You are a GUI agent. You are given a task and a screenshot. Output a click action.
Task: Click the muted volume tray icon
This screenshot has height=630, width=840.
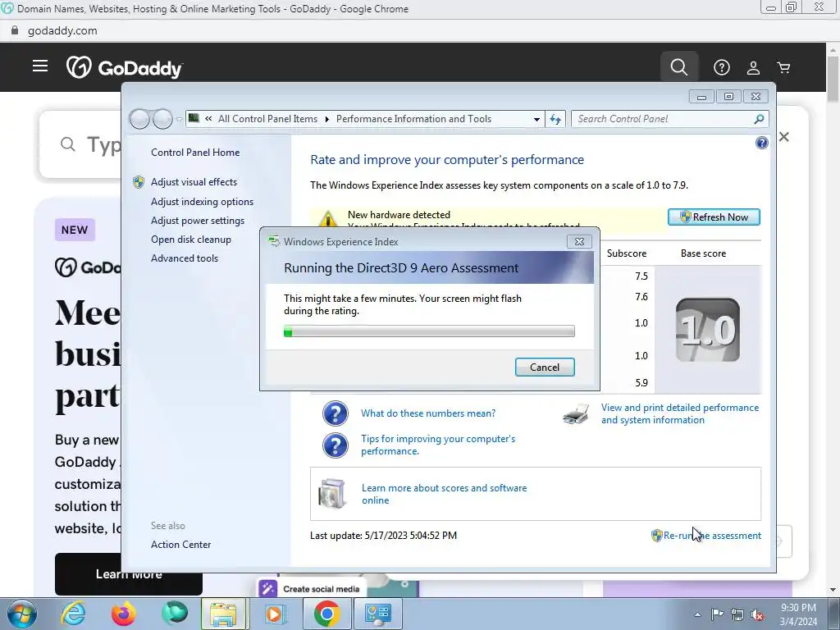click(x=757, y=614)
